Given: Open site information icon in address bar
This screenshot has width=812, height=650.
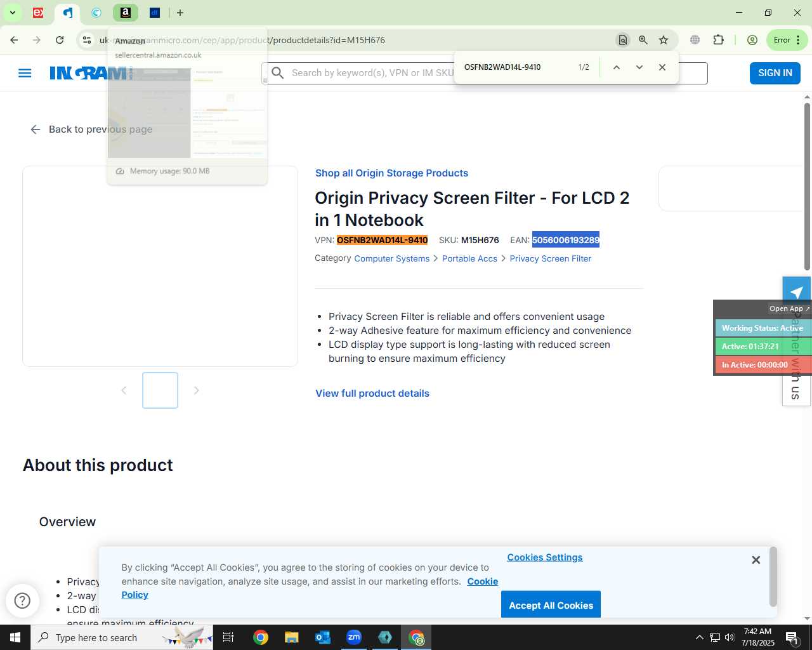Looking at the screenshot, I should (x=86, y=40).
